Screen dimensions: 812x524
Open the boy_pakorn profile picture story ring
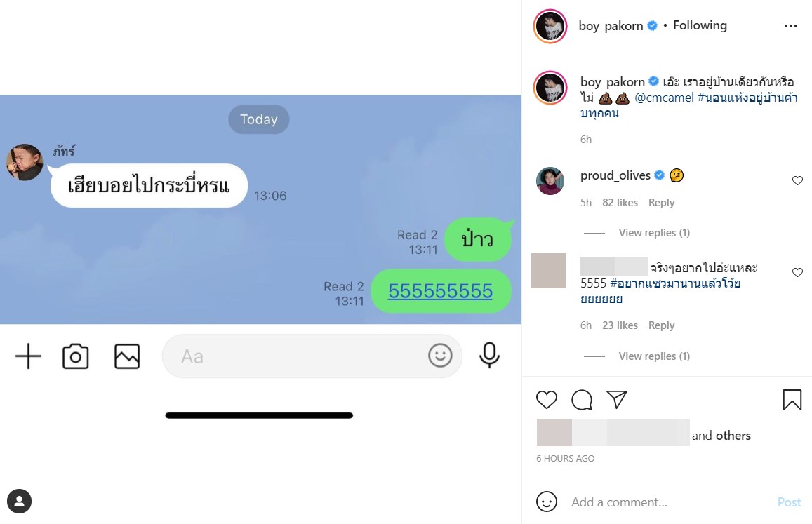click(550, 26)
